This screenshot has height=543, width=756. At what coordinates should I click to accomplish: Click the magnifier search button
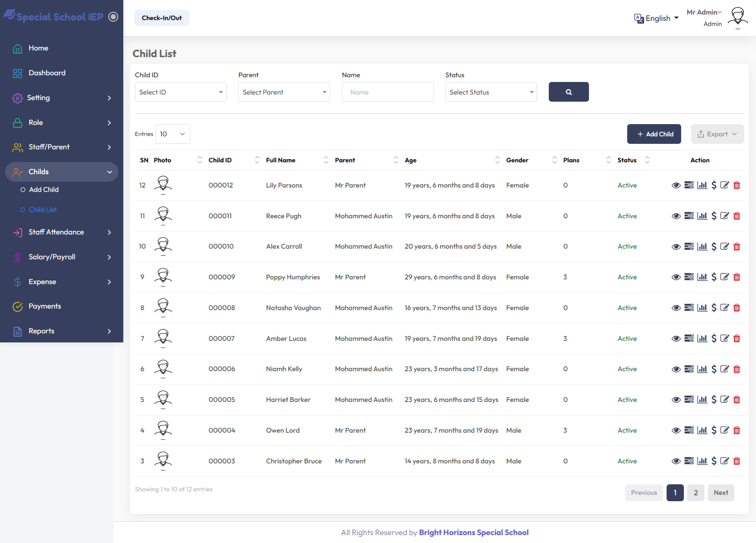coord(569,92)
